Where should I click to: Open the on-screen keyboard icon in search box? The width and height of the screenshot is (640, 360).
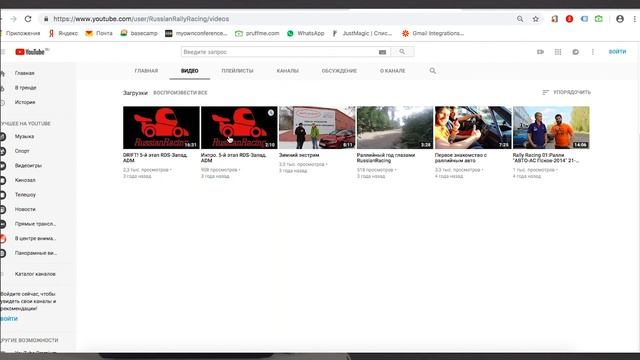tap(382, 52)
